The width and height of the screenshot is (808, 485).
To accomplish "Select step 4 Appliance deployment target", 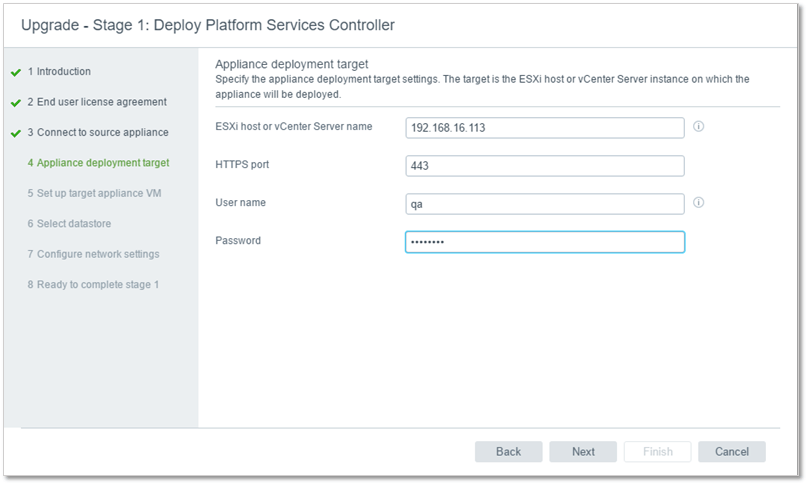I will pos(98,163).
